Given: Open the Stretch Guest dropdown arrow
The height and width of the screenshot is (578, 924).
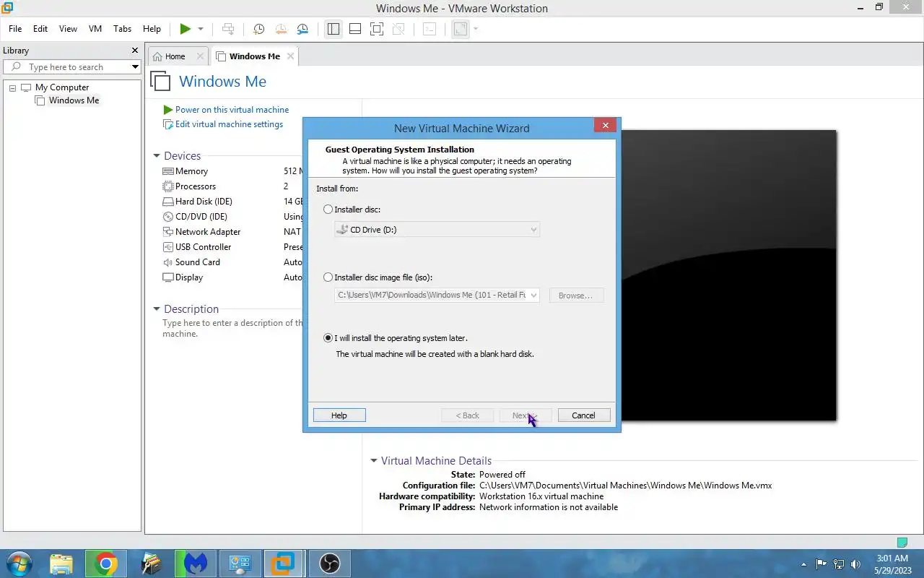Looking at the screenshot, I should (476, 29).
